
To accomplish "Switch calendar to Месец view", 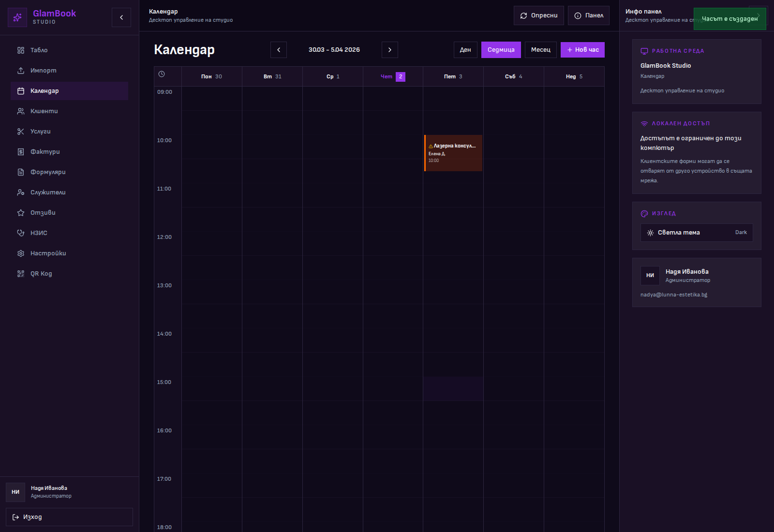I will click(x=540, y=50).
